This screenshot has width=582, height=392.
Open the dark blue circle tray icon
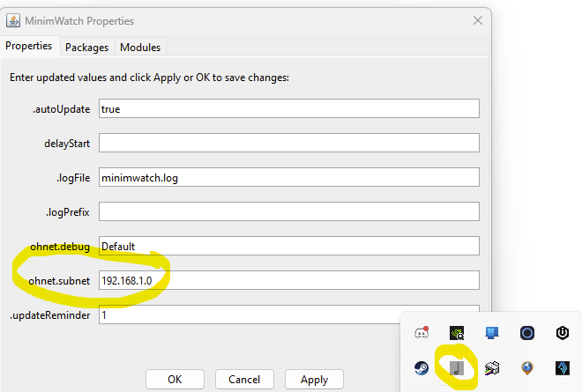click(527, 333)
